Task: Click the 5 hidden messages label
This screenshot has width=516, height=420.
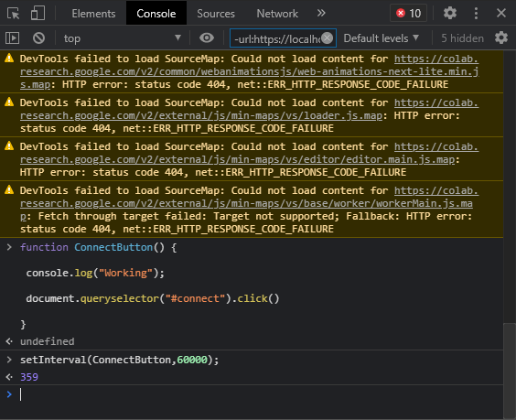Action: pyautogui.click(x=462, y=38)
